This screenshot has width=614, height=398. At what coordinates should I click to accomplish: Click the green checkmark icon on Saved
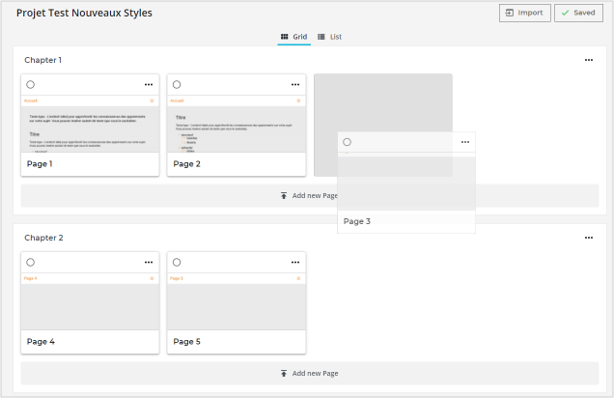(x=565, y=13)
